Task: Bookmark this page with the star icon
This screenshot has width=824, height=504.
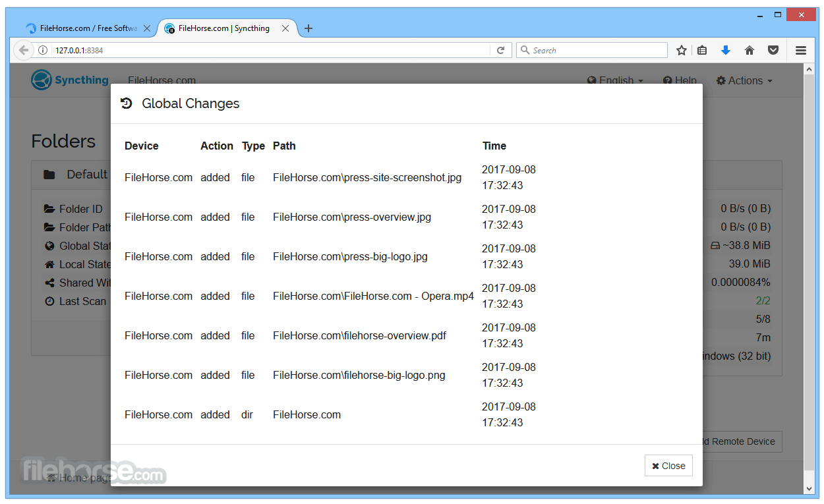Action: pos(682,50)
